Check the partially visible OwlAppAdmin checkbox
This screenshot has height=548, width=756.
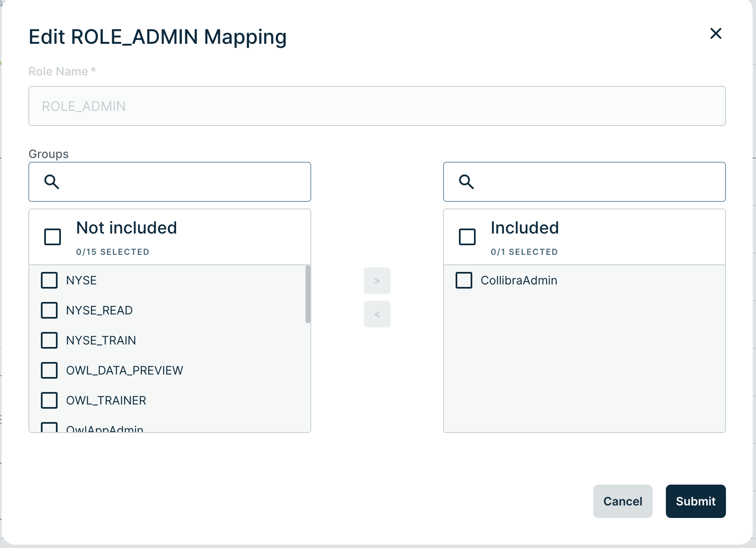(x=49, y=428)
